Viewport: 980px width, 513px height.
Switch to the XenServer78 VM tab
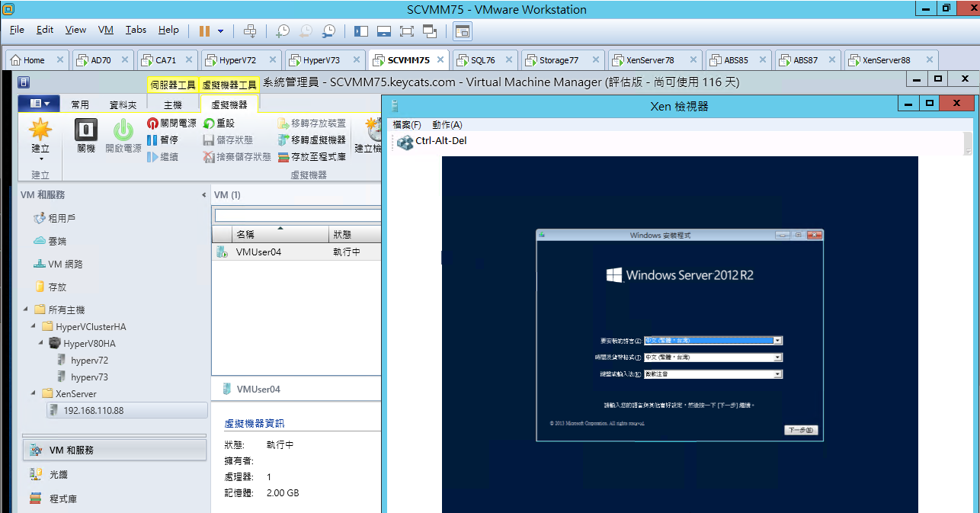click(649, 60)
